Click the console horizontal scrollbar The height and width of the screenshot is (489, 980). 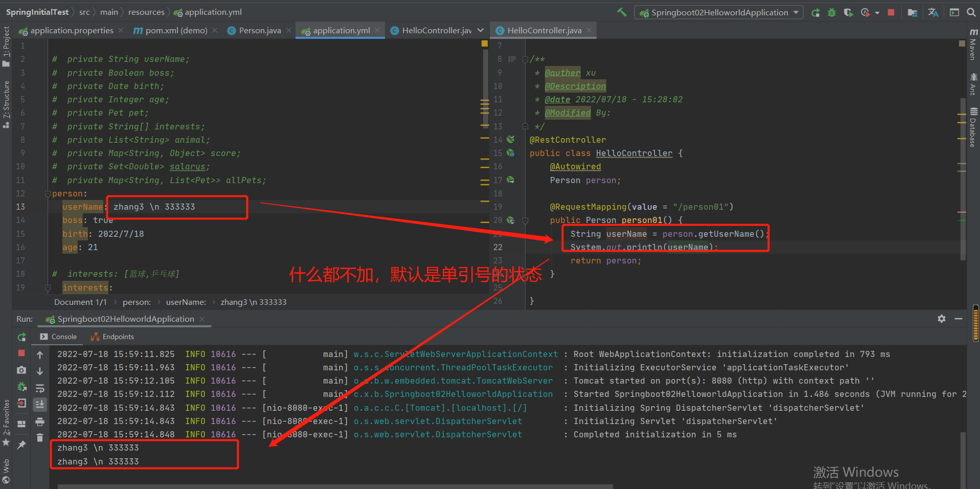point(335,486)
